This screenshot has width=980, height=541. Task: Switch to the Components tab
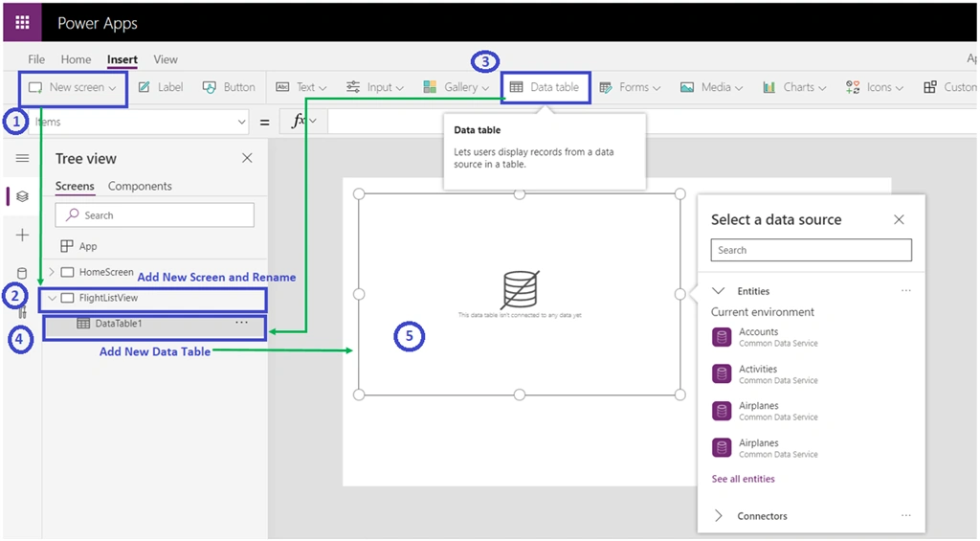140,187
